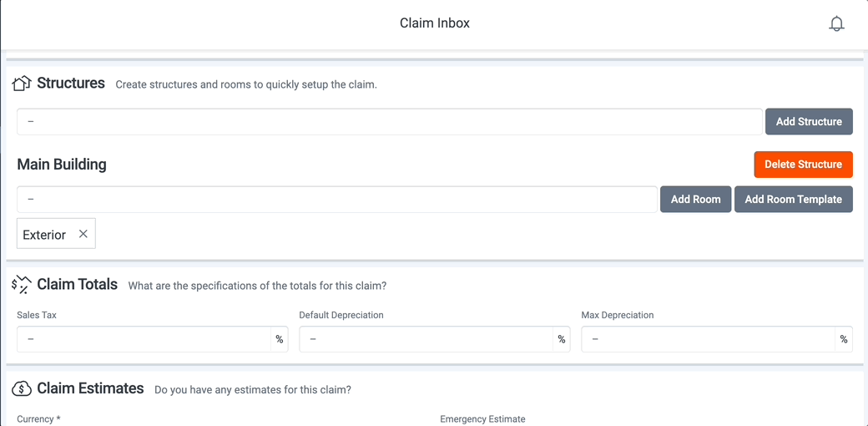Open the notifications bell icon

coord(836,24)
